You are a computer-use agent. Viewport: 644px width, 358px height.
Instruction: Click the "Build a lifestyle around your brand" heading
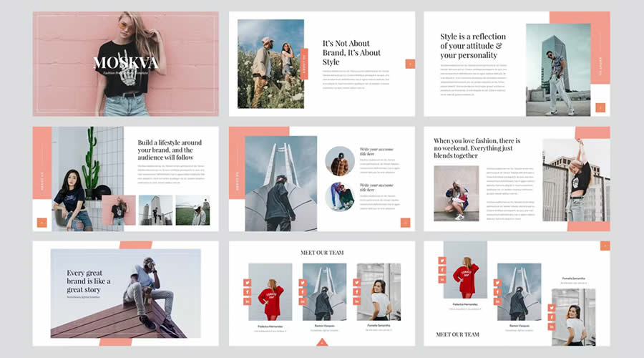170,150
